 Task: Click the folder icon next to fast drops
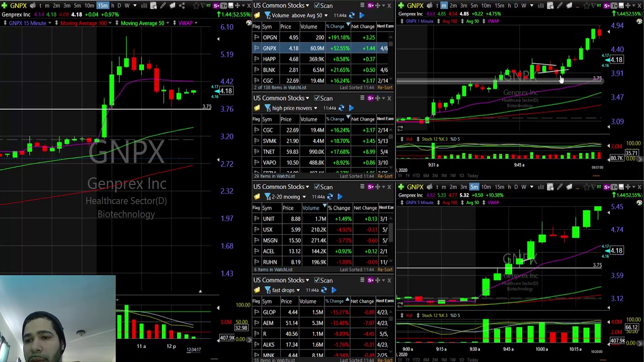(x=257, y=290)
